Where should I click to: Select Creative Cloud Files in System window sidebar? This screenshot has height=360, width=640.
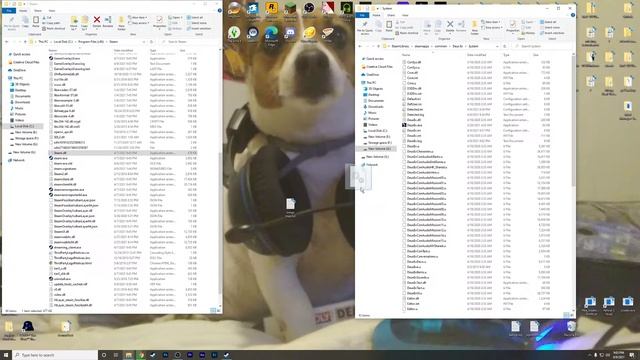click(x=377, y=67)
